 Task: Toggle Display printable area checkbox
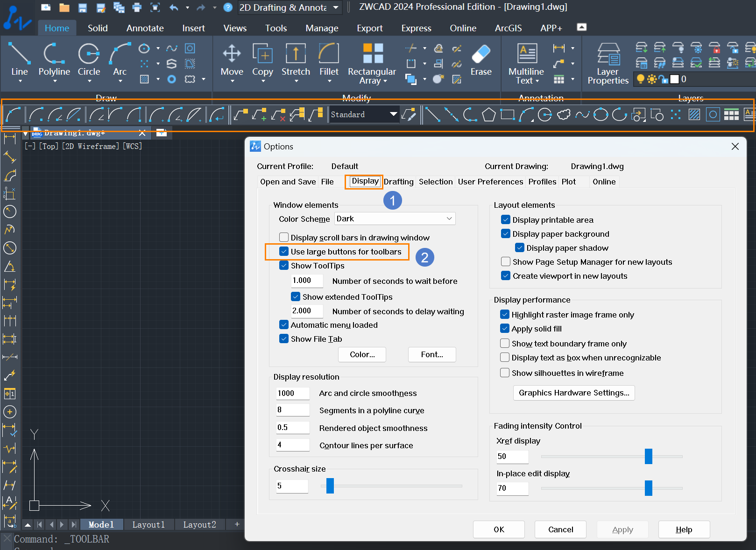pos(506,219)
